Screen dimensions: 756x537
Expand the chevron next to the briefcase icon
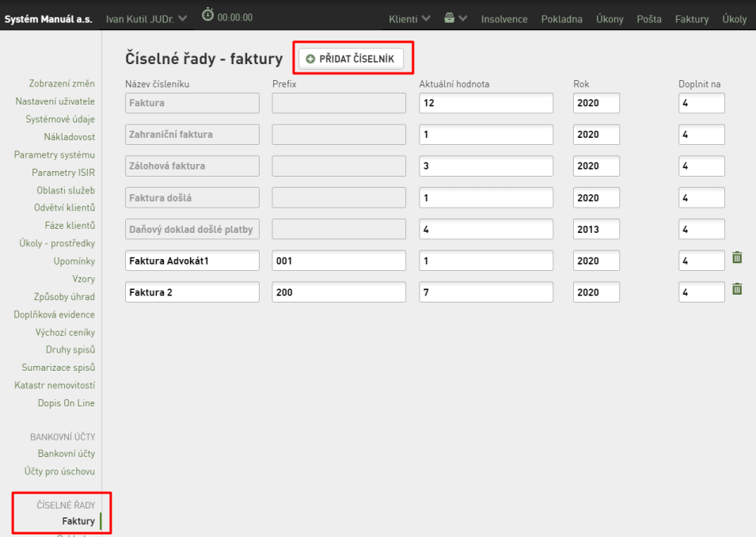click(463, 18)
